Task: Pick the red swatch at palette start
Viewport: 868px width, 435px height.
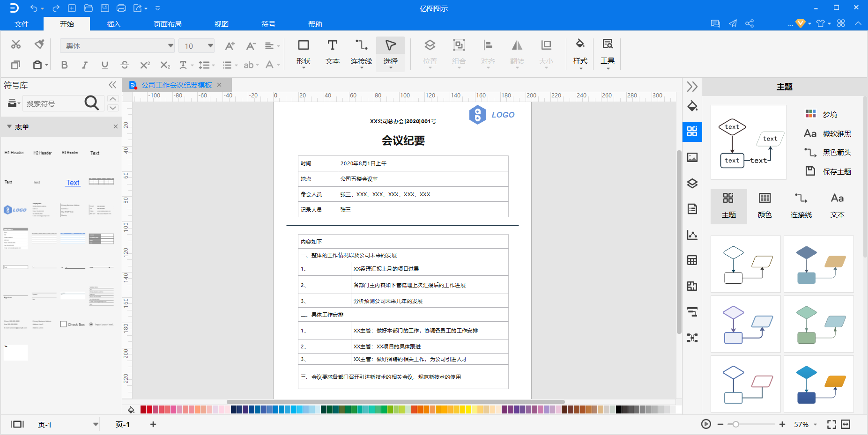Action: point(143,410)
